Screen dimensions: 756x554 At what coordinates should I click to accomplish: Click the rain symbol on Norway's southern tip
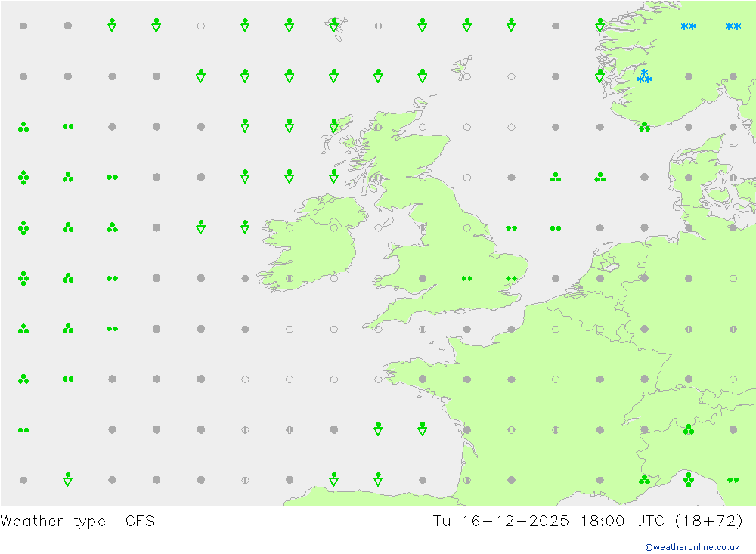[644, 127]
